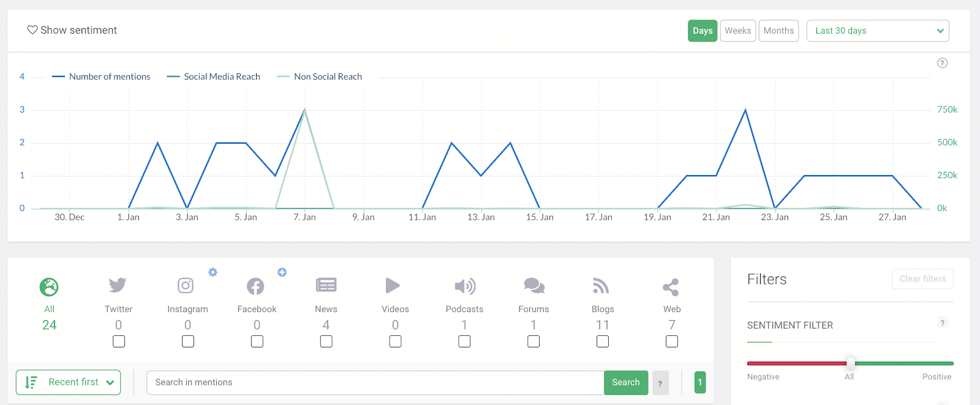This screenshot has width=980, height=405.
Task: Select the Podcasts speaker icon
Action: point(465,286)
